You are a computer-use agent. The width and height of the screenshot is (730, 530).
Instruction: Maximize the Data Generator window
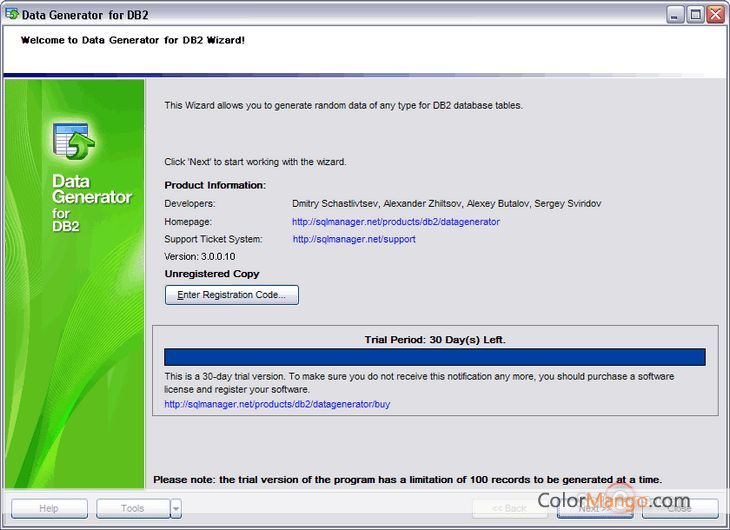coord(695,15)
